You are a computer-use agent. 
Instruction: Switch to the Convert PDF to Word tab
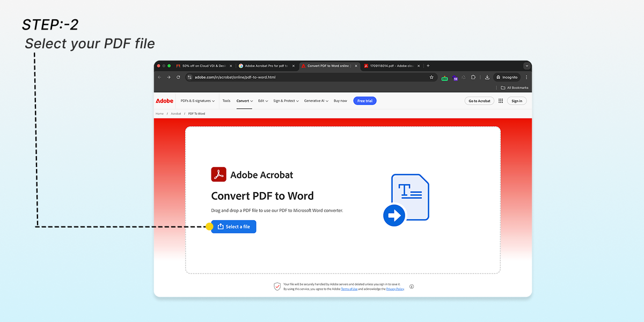coord(329,65)
